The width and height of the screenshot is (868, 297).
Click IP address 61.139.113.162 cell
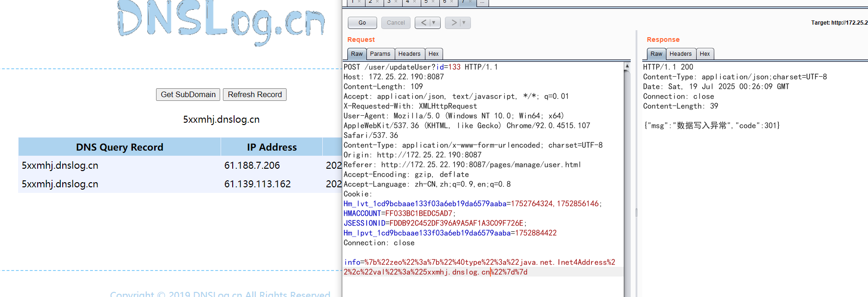257,184
